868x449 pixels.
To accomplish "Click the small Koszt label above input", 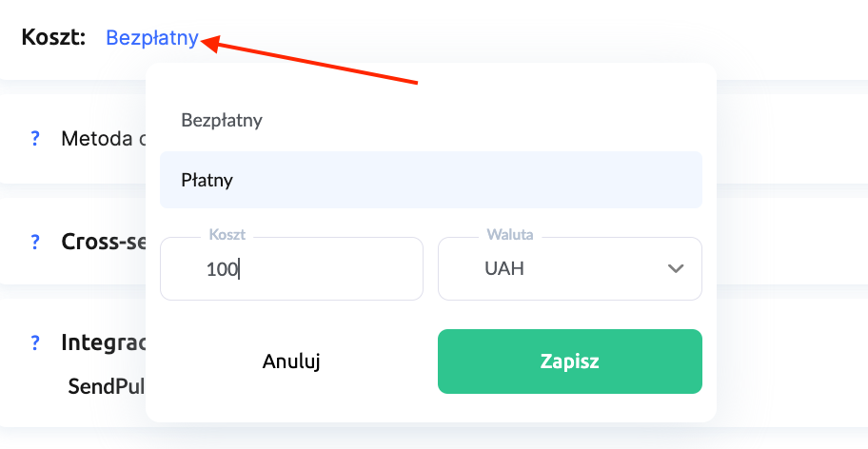I will [227, 234].
